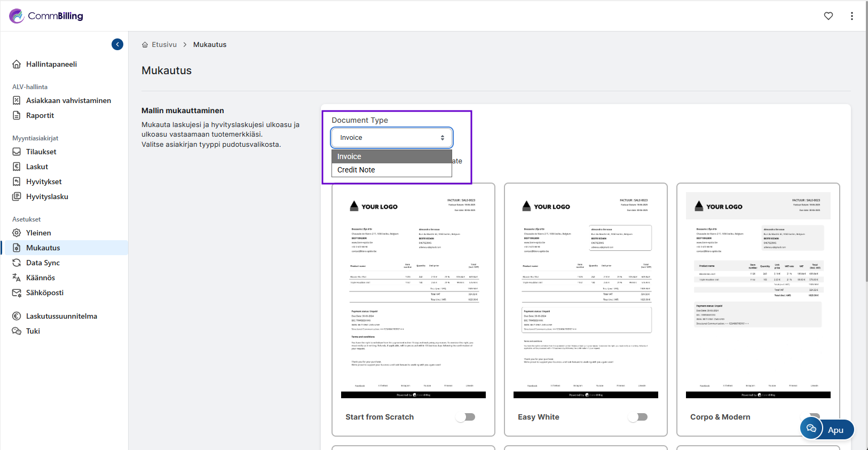Click the home icon in breadcrumb
Screen dimensions: 868x450
pyautogui.click(x=145, y=45)
